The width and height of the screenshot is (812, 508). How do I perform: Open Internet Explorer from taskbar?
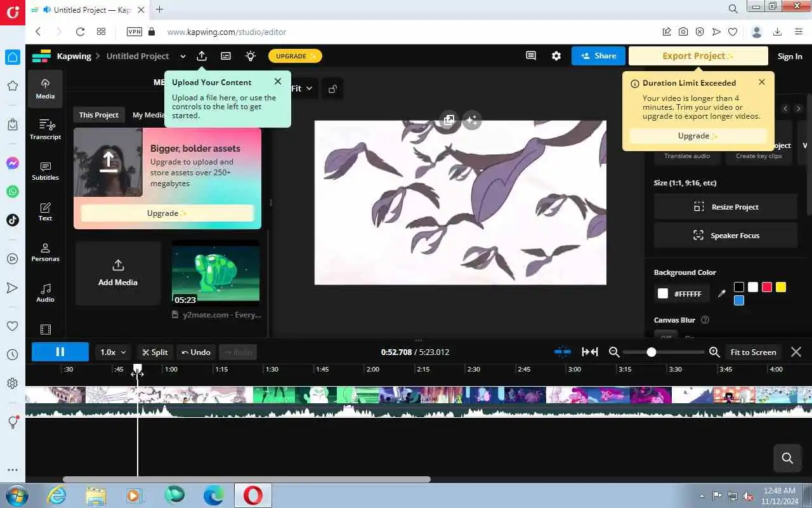[x=57, y=495]
